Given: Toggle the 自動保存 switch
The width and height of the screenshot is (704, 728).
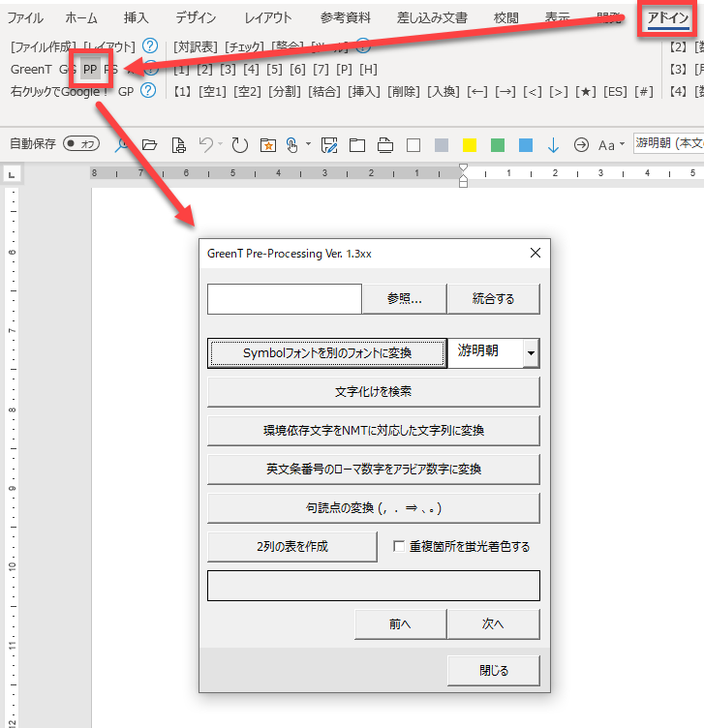Looking at the screenshot, I should tap(81, 144).
